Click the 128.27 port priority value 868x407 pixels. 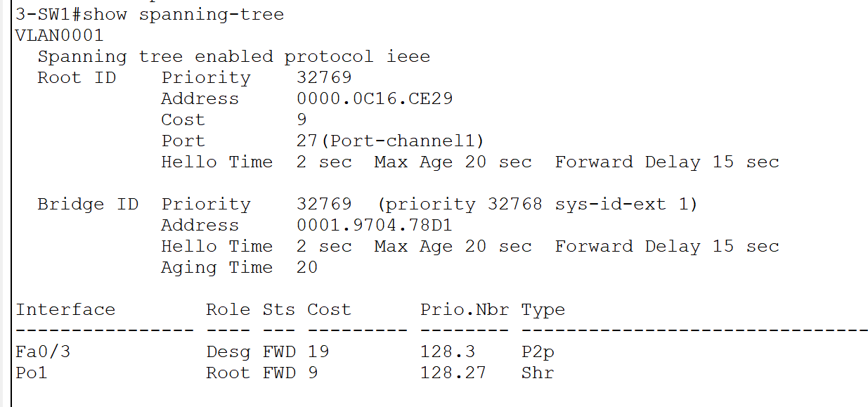[453, 373]
